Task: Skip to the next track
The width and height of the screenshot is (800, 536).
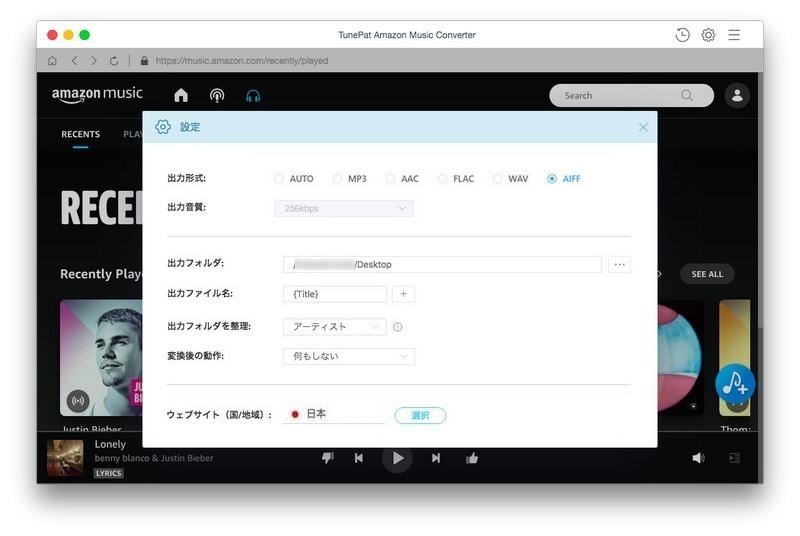Action: tap(436, 458)
